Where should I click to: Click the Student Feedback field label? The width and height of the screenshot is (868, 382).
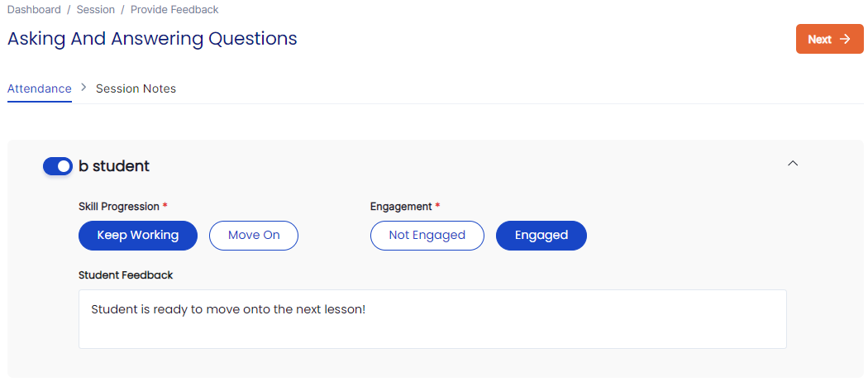(126, 275)
